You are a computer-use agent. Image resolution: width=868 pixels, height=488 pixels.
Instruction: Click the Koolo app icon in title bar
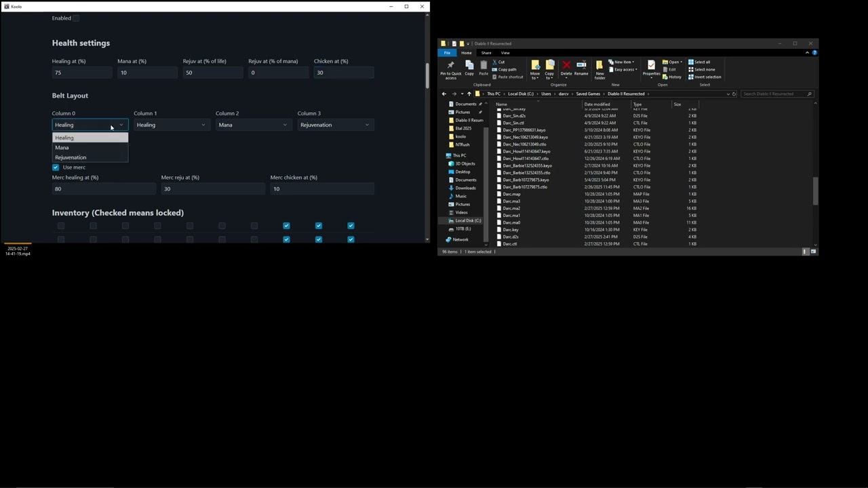(6, 6)
